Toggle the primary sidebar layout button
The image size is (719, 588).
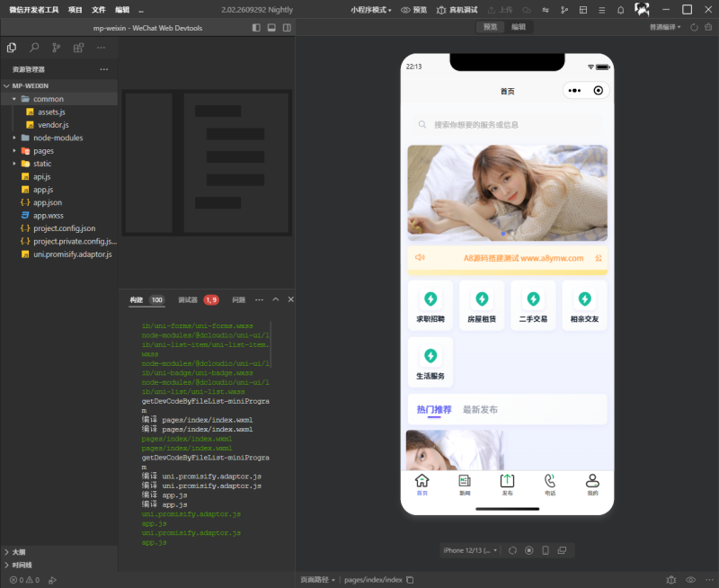(256, 28)
